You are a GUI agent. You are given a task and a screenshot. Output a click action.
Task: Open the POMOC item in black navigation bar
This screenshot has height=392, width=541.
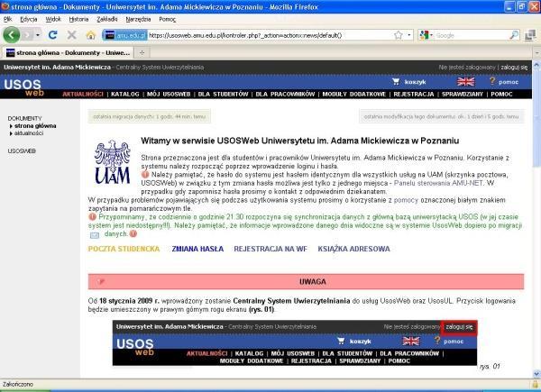pyautogui.click(x=501, y=94)
